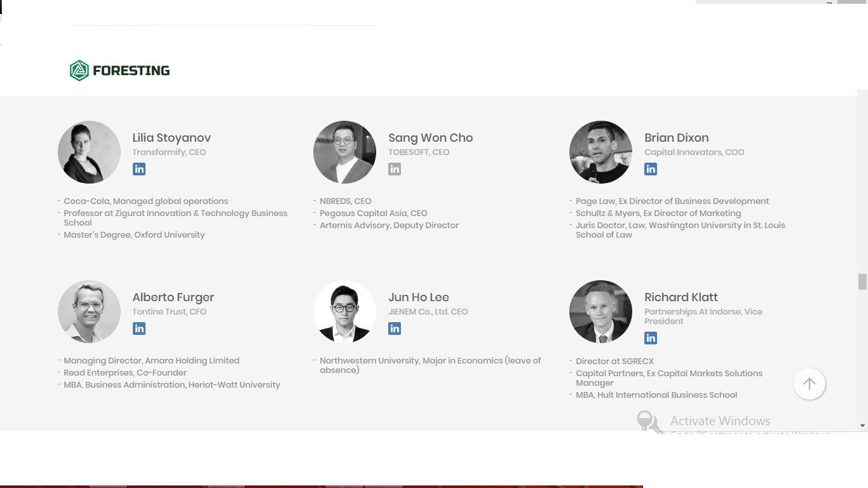Click MBA, Hult International Business School line
This screenshot has height=488, width=868.
coord(656,395)
